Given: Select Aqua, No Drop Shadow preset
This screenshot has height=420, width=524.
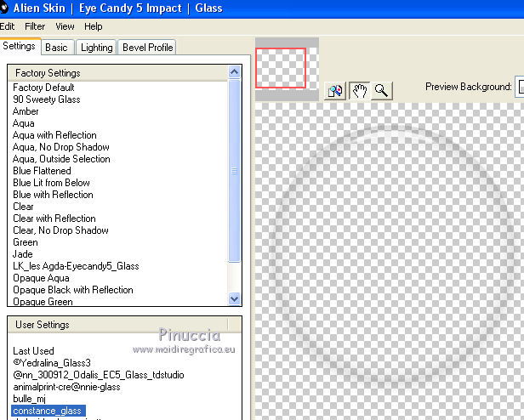Looking at the screenshot, I should click(61, 147).
